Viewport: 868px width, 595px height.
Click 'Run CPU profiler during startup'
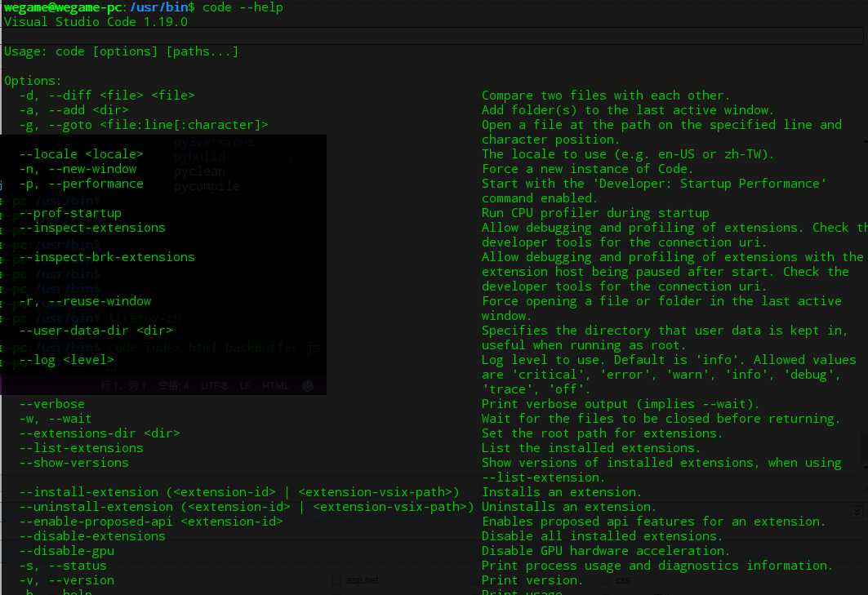tap(595, 212)
